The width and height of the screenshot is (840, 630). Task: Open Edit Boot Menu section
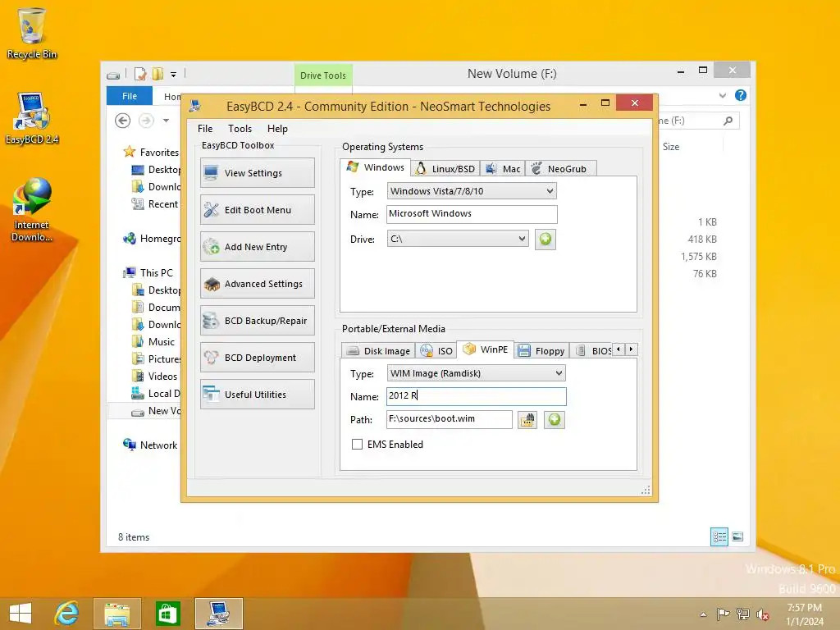pyautogui.click(x=257, y=210)
